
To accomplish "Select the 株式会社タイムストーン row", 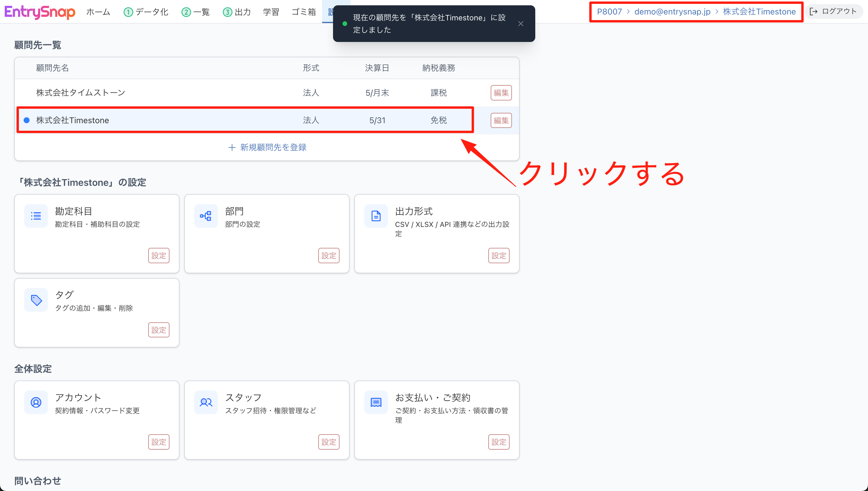I will [267, 93].
